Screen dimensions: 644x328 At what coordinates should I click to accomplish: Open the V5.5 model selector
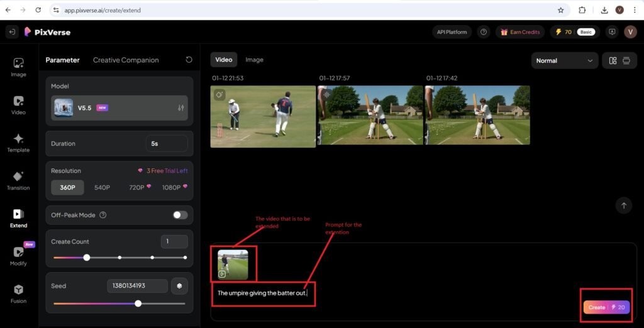click(x=119, y=108)
